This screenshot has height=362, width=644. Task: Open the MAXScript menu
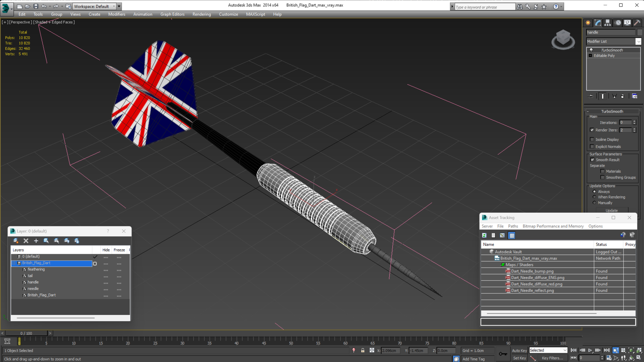coord(256,14)
